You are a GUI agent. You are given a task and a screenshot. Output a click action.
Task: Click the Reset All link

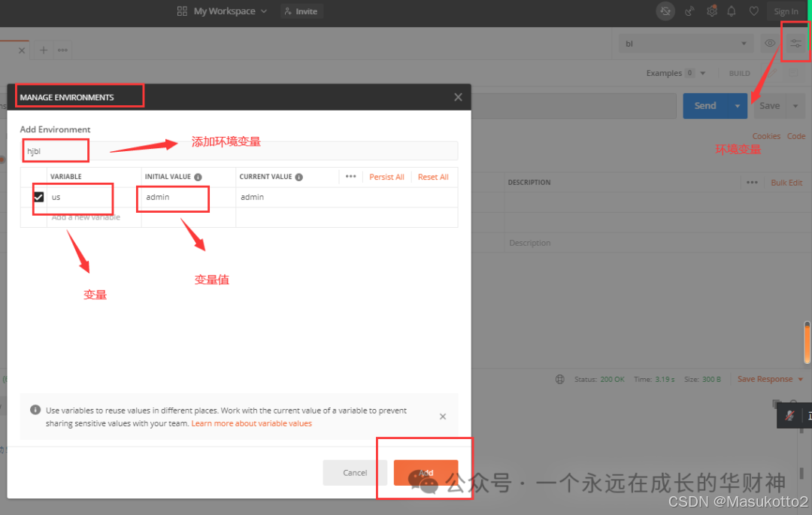point(433,177)
